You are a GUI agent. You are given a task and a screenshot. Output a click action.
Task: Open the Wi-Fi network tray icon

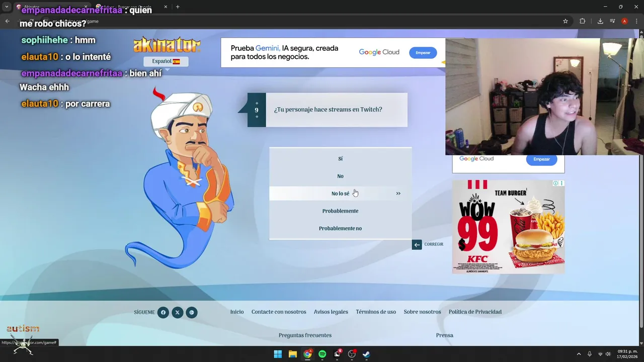click(600, 354)
